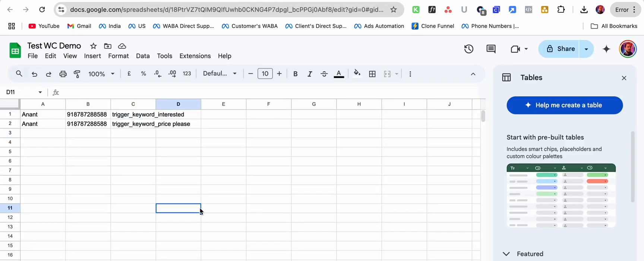Viewport: 644px width, 261px height.
Task: Open Gemini sparkle icon
Action: click(606, 49)
